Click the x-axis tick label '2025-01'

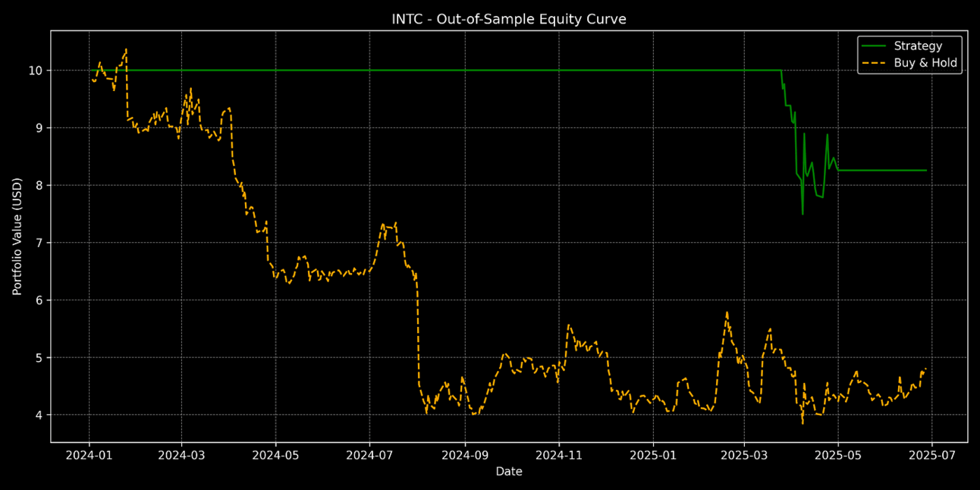pyautogui.click(x=653, y=455)
